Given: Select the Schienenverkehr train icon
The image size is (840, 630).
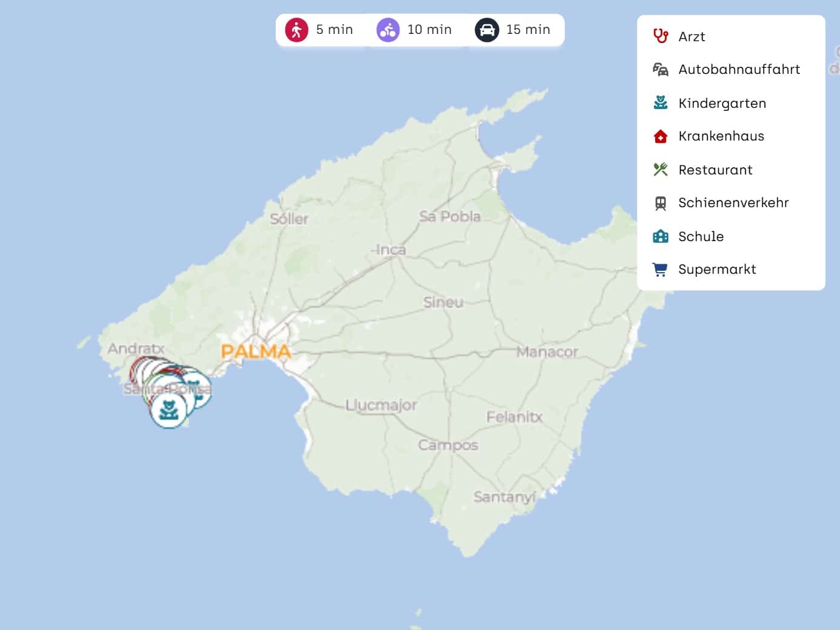Looking at the screenshot, I should (x=660, y=203).
